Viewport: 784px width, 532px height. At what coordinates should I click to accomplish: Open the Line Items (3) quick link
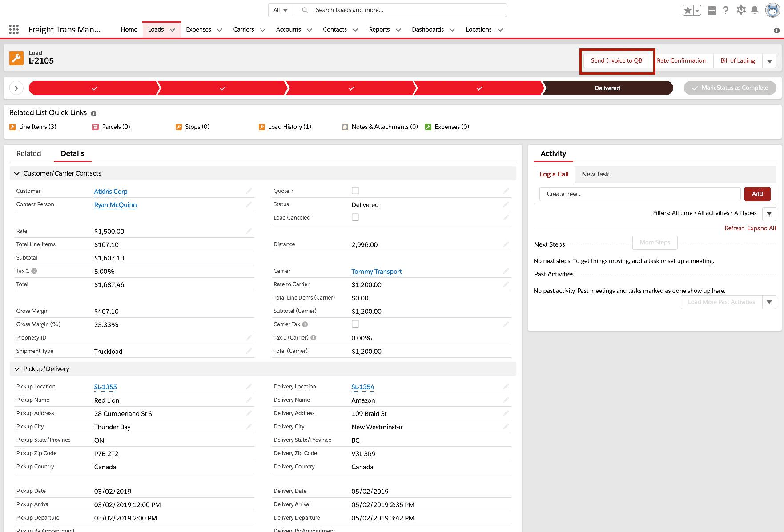click(x=38, y=127)
